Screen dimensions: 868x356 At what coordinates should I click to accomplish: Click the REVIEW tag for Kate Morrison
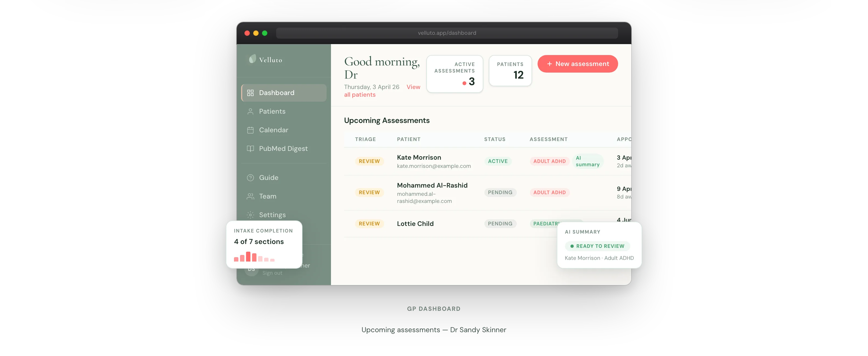tap(369, 161)
